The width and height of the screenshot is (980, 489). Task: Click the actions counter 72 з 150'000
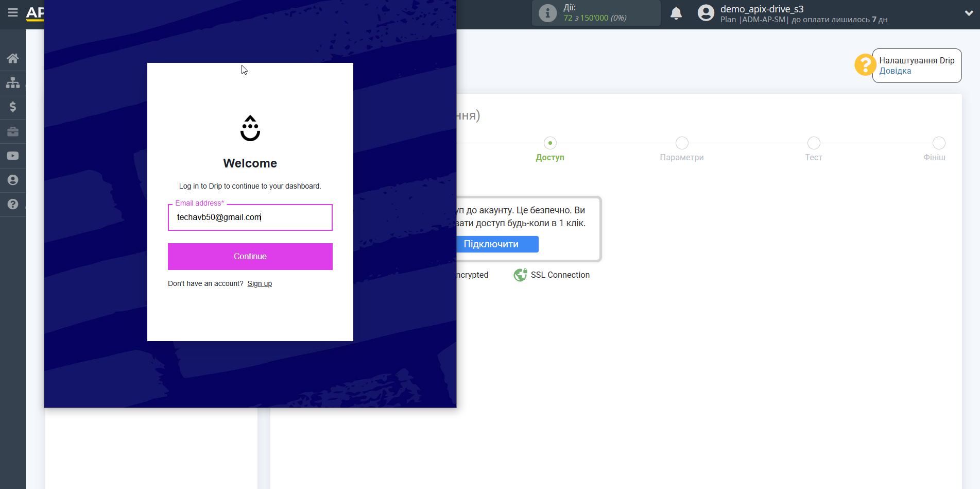pos(595,18)
